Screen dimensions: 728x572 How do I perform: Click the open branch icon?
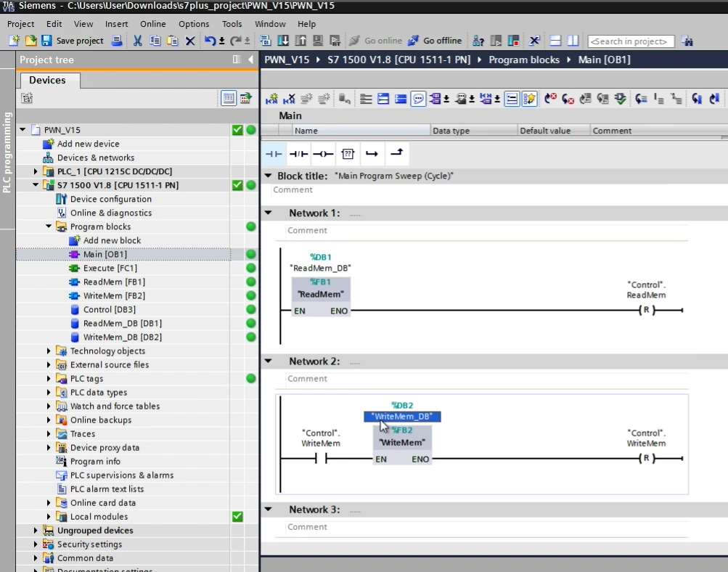point(372,154)
